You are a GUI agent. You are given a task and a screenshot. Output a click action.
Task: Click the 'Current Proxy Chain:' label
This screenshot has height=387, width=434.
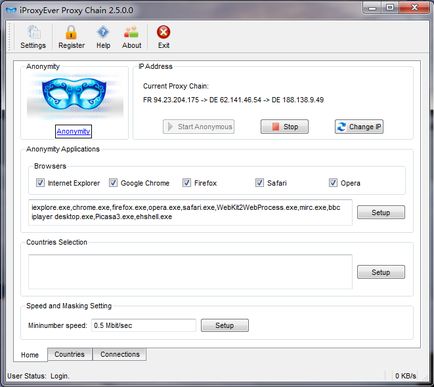pos(176,86)
